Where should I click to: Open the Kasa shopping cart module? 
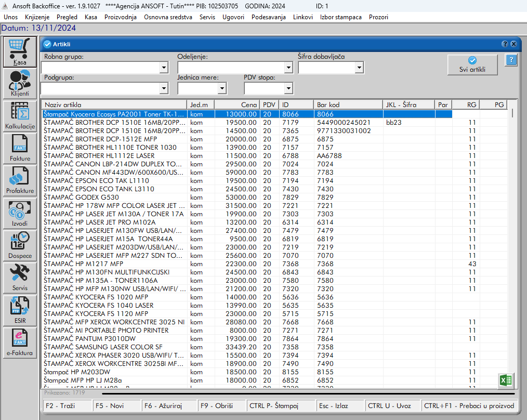click(x=20, y=52)
